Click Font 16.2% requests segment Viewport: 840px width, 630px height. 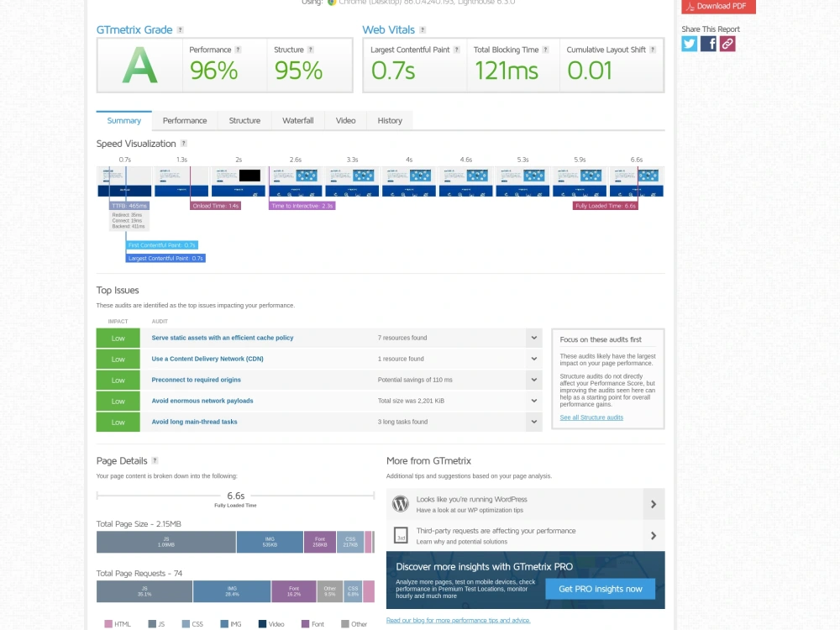click(293, 591)
